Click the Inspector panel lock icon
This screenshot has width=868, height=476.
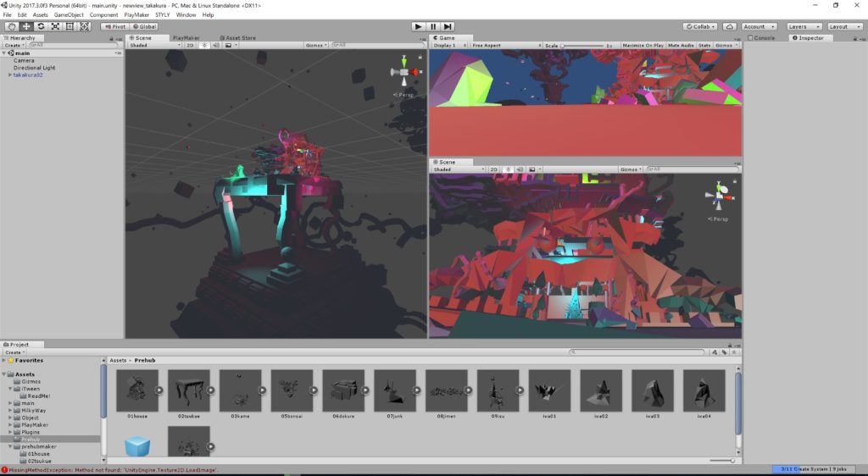[x=854, y=39]
